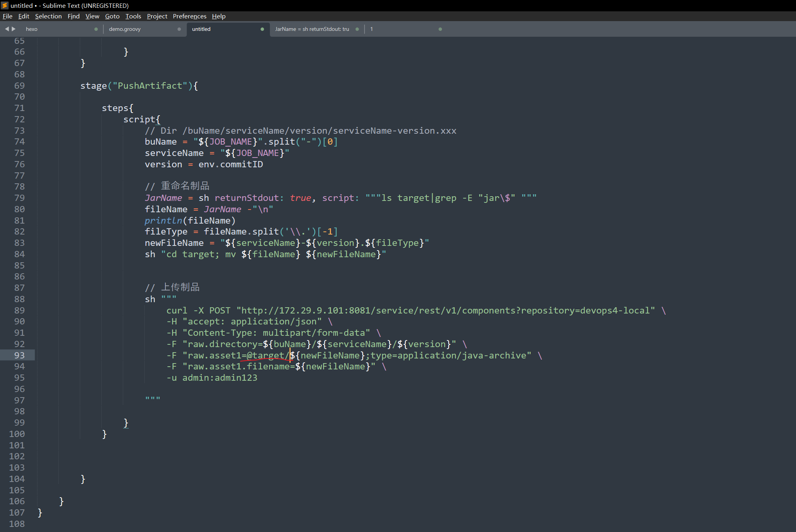Viewport: 796px width, 532px height.
Task: Close untitled tab via its unsaved dot
Action: [x=262, y=29]
